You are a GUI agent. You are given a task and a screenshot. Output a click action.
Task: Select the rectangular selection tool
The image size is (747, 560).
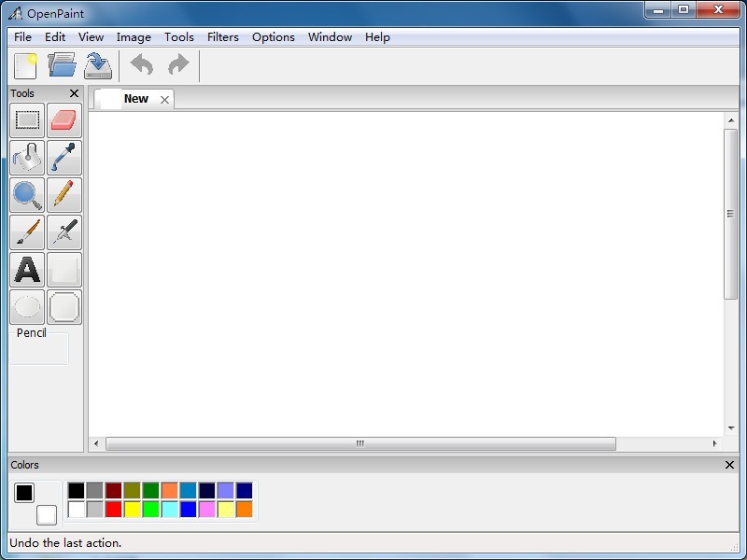tap(27, 120)
